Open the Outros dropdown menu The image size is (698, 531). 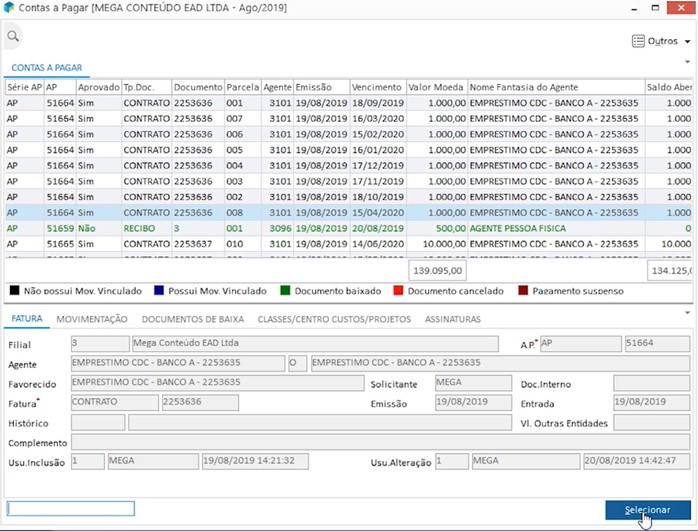click(661, 41)
